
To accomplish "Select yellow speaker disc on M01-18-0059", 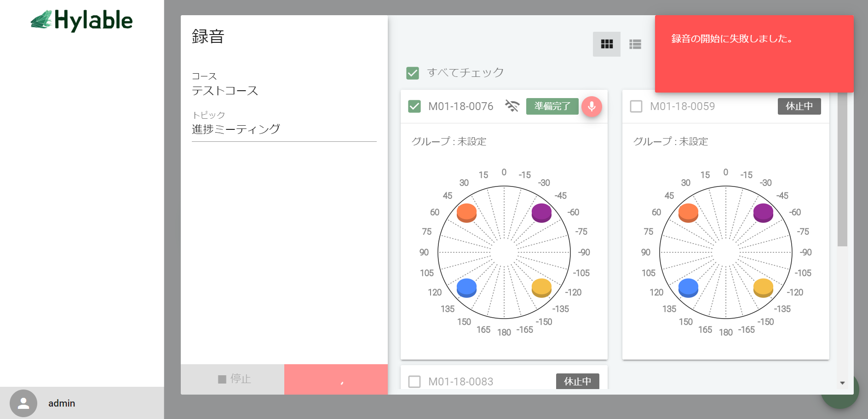I will (x=763, y=288).
